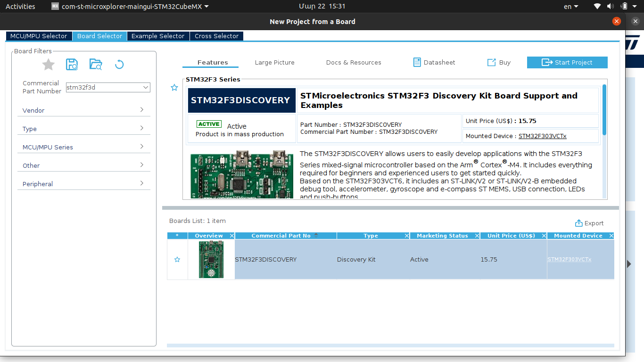The height and width of the screenshot is (362, 644).
Task: Go to the Cross Selector tab
Action: [x=216, y=36]
